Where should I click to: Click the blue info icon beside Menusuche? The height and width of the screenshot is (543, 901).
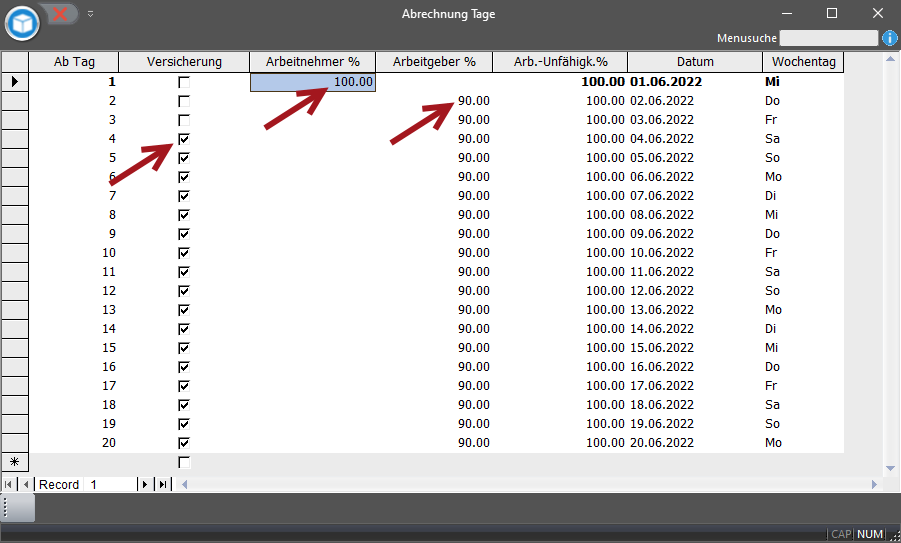click(x=889, y=38)
